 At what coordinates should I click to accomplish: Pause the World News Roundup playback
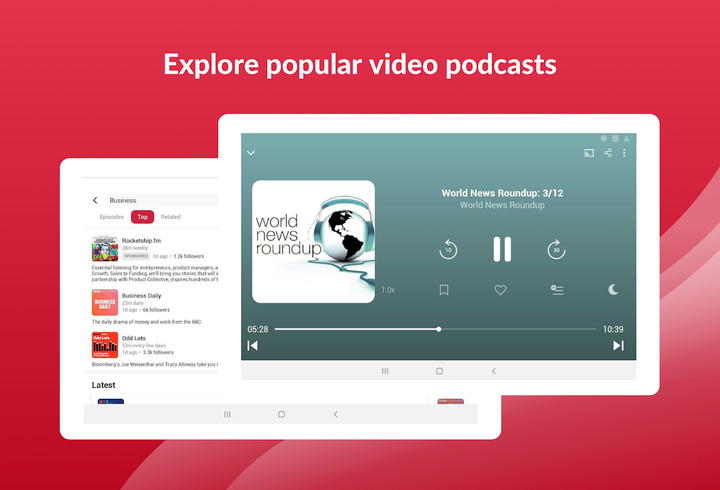click(x=502, y=249)
